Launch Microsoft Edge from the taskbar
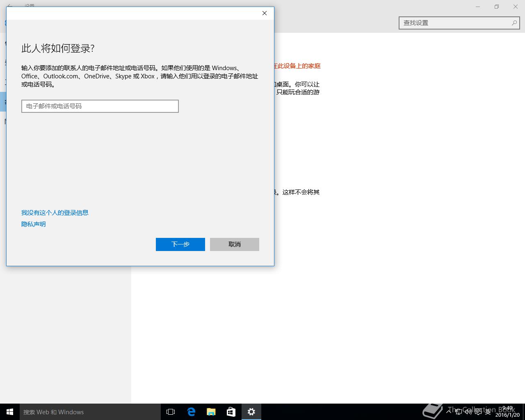The width and height of the screenshot is (525, 420). [191, 412]
